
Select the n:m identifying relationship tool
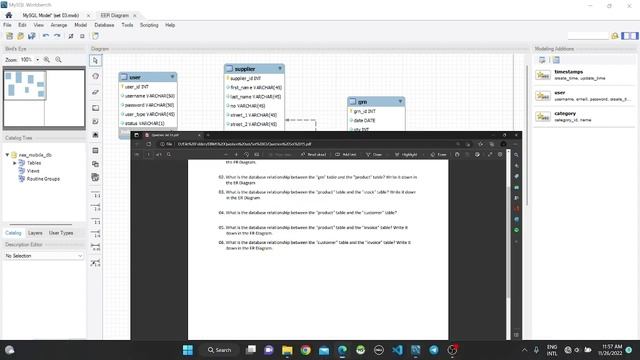96,247
